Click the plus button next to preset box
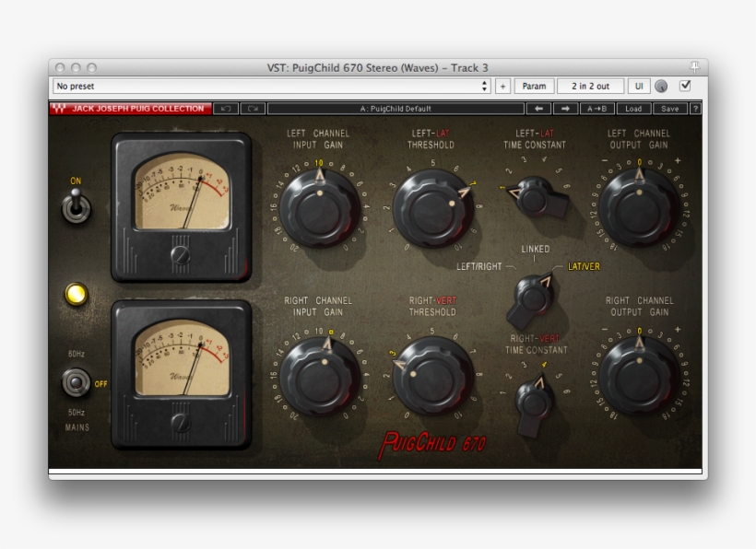The width and height of the screenshot is (756, 549). coord(502,87)
